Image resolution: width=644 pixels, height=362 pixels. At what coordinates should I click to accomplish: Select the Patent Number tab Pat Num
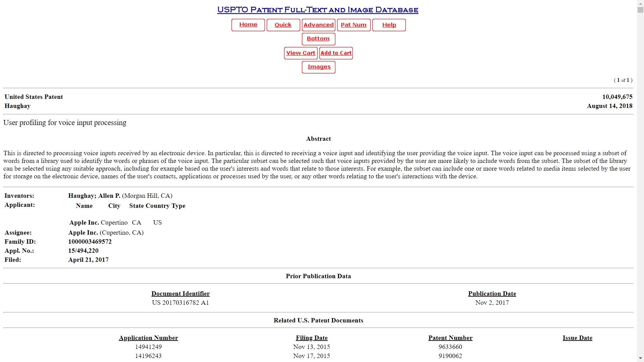tap(354, 24)
